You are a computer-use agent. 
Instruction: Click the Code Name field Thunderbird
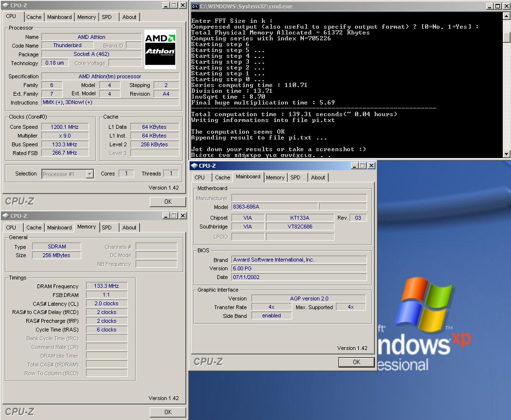point(68,45)
